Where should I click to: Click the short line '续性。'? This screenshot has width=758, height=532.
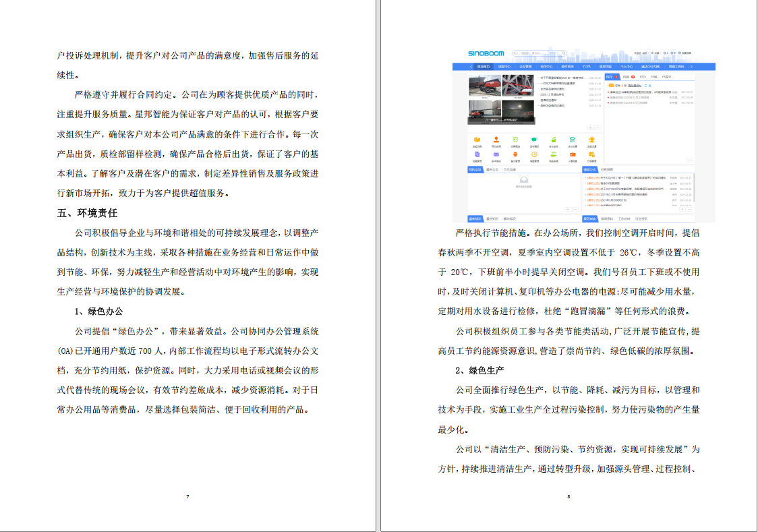(x=68, y=76)
